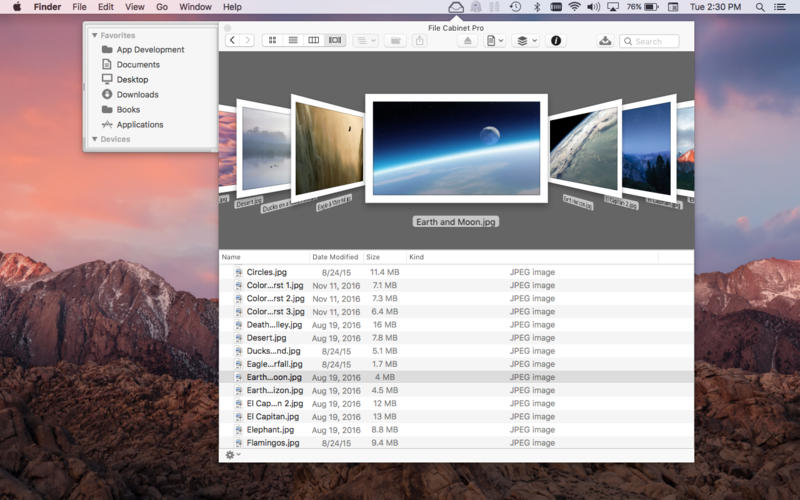Select file El Cap...n 2.jpg
The height and width of the screenshot is (500, 800).
(x=456, y=404)
